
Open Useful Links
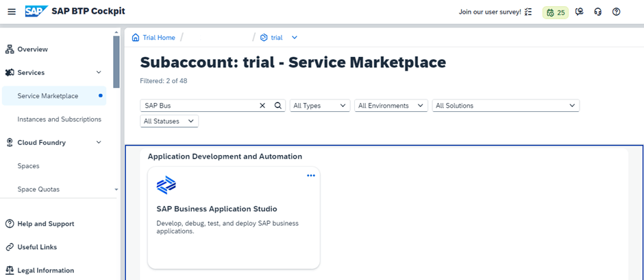tap(37, 247)
